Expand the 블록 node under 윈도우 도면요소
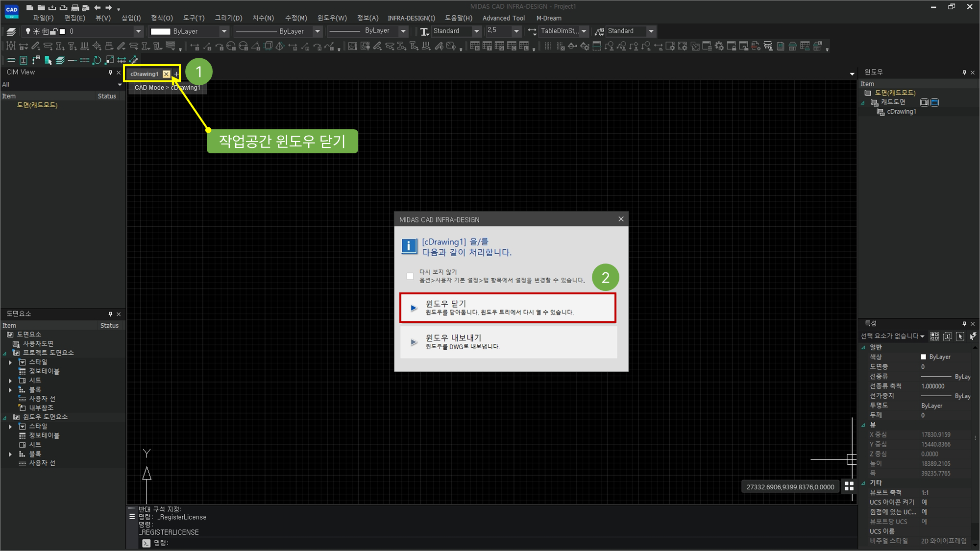Viewport: 980px width, 551px height. pyautogui.click(x=10, y=454)
